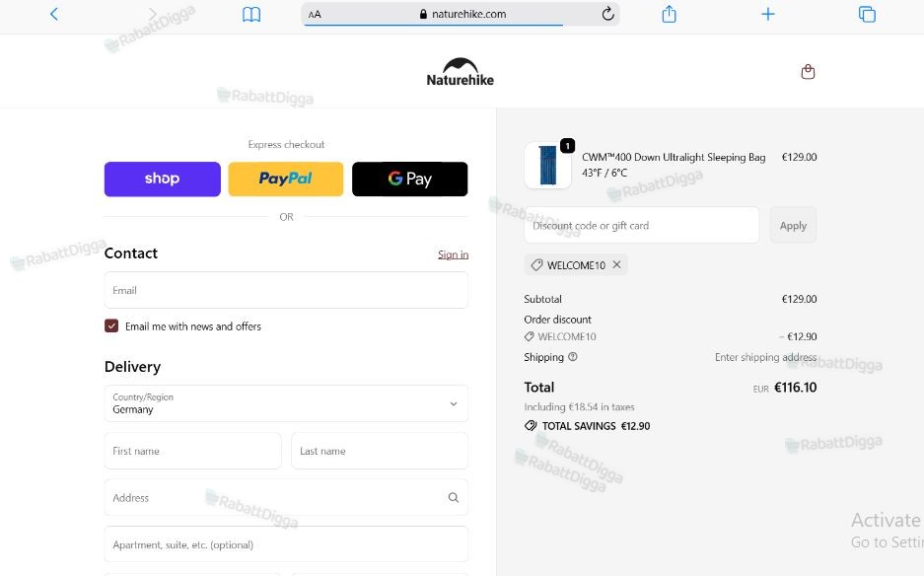Tap the AA reader text size control
The image size is (924, 576).
click(x=315, y=14)
